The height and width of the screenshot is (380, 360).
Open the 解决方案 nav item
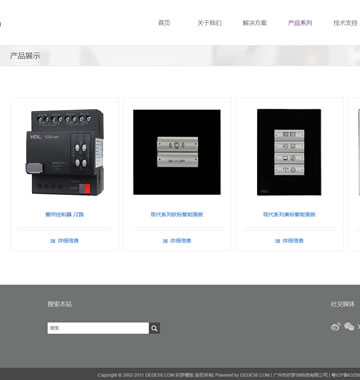point(255,23)
